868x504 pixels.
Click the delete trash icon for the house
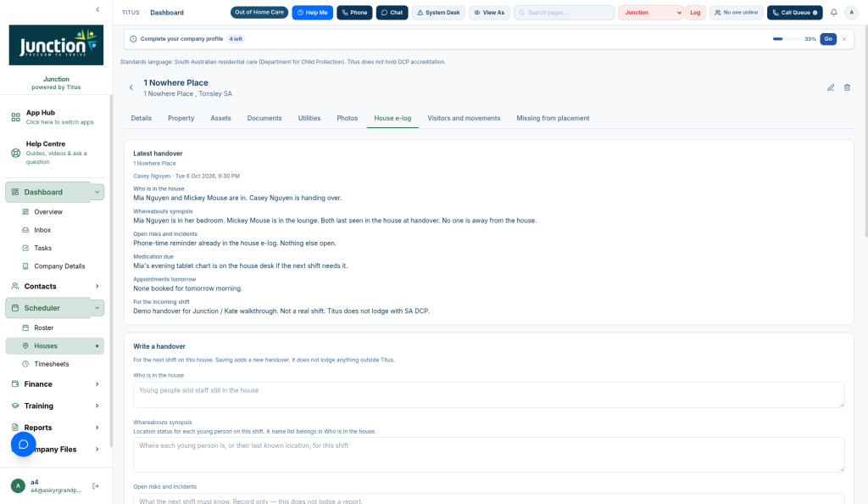coord(847,87)
